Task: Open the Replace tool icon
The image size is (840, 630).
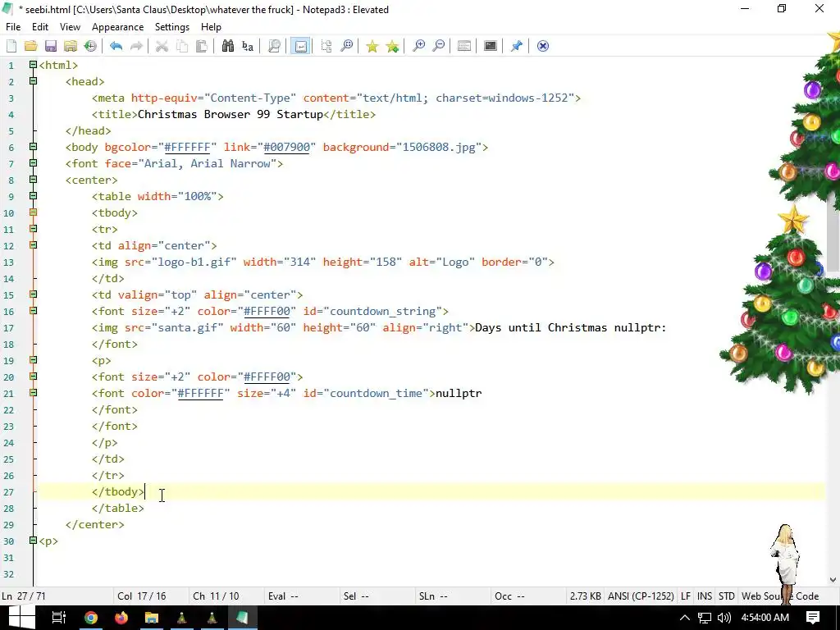Action: click(248, 46)
